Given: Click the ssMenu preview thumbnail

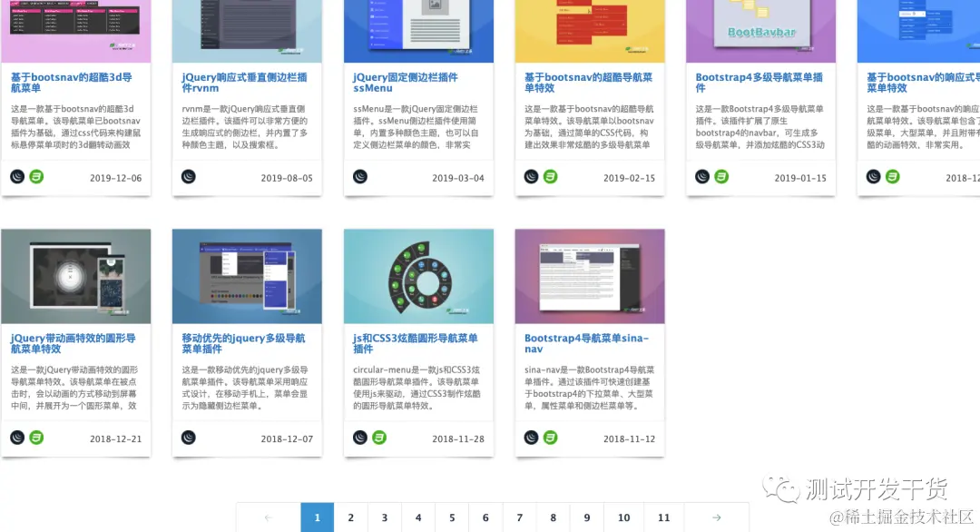Looking at the screenshot, I should (418, 31).
